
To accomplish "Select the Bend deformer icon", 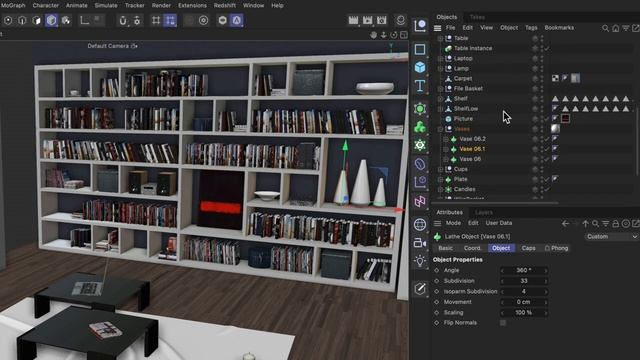I will (x=420, y=164).
